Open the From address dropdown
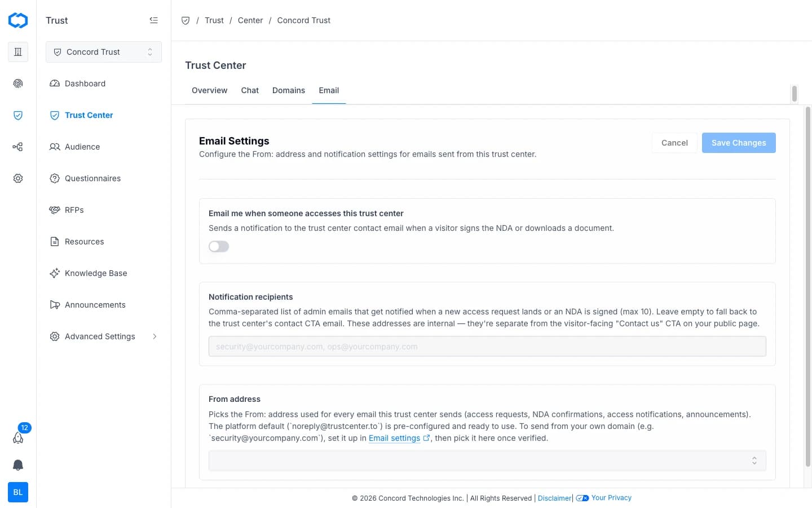The image size is (812, 508). (487, 461)
